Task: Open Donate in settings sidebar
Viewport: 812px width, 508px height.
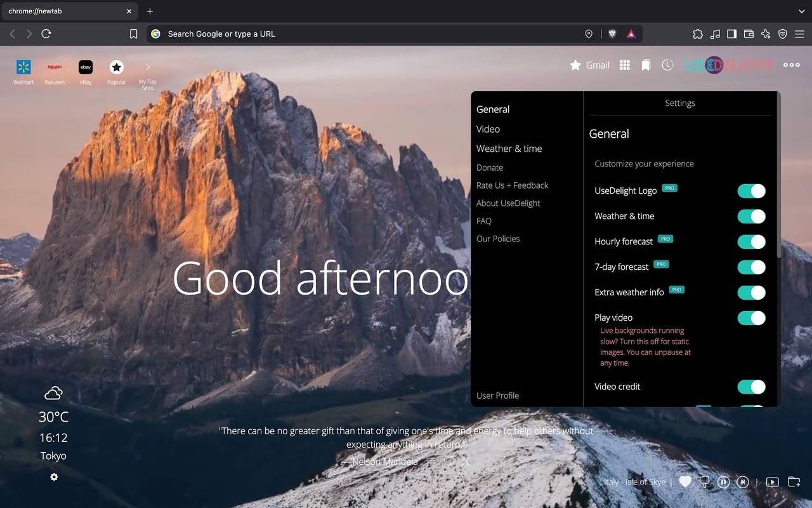Action: [490, 168]
